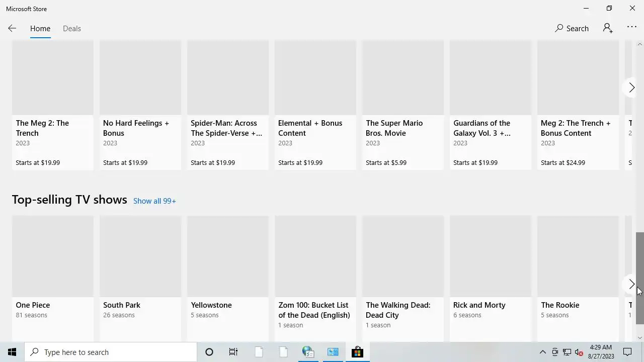Open The Meg 2: The Trench poster
This screenshot has height=362, width=644.
point(53,78)
